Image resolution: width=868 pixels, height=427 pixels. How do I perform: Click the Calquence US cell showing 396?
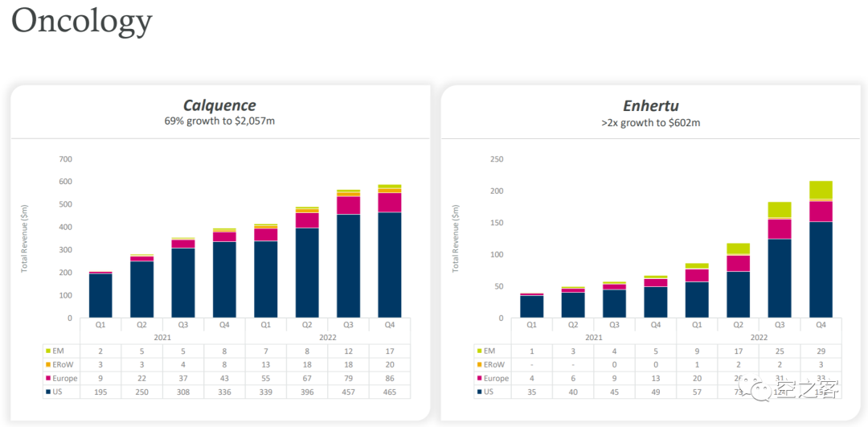[x=307, y=392]
